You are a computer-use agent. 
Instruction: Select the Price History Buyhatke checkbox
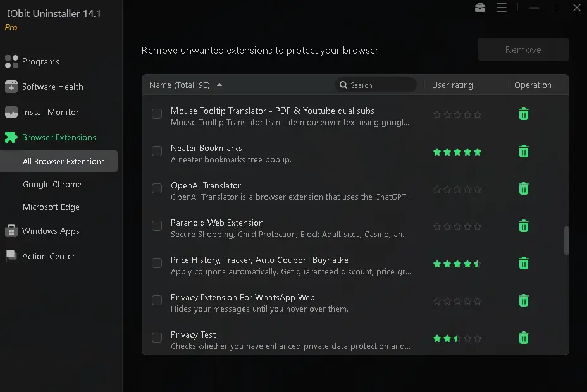(157, 263)
